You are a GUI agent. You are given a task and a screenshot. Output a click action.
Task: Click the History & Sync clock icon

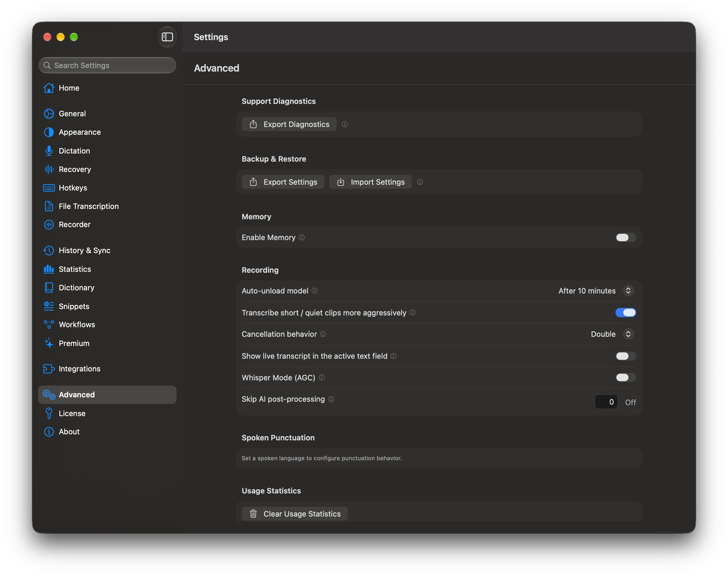[x=49, y=250]
